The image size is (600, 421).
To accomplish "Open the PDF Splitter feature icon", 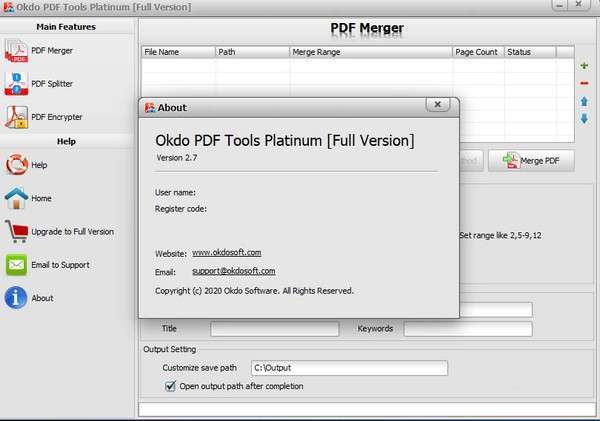I will pyautogui.click(x=16, y=83).
